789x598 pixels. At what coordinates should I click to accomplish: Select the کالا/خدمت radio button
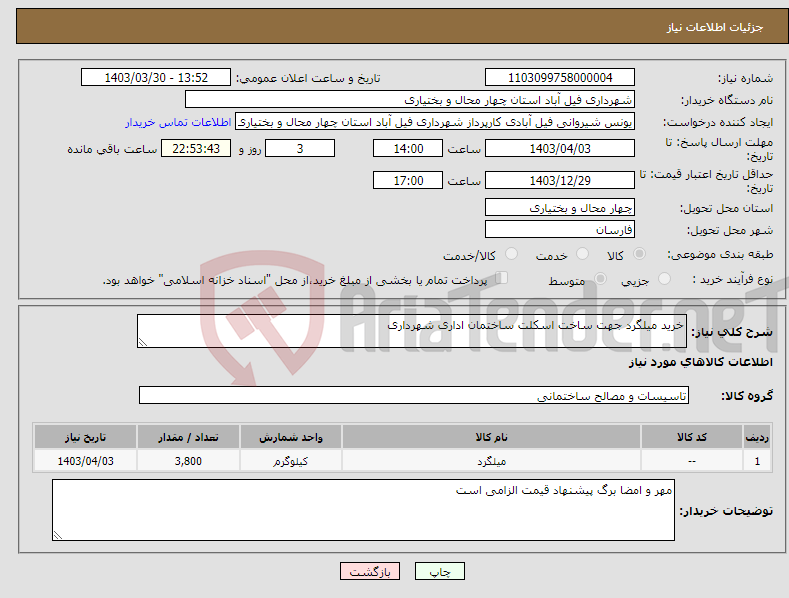pos(511,254)
